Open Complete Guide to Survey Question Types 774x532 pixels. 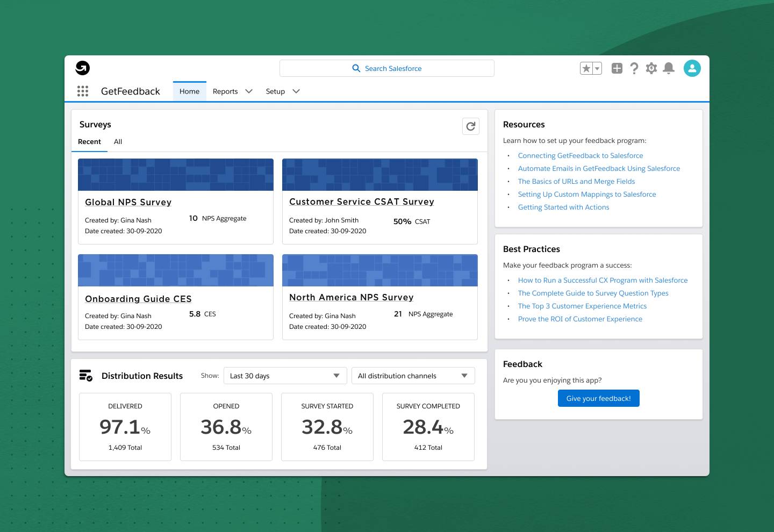click(593, 293)
